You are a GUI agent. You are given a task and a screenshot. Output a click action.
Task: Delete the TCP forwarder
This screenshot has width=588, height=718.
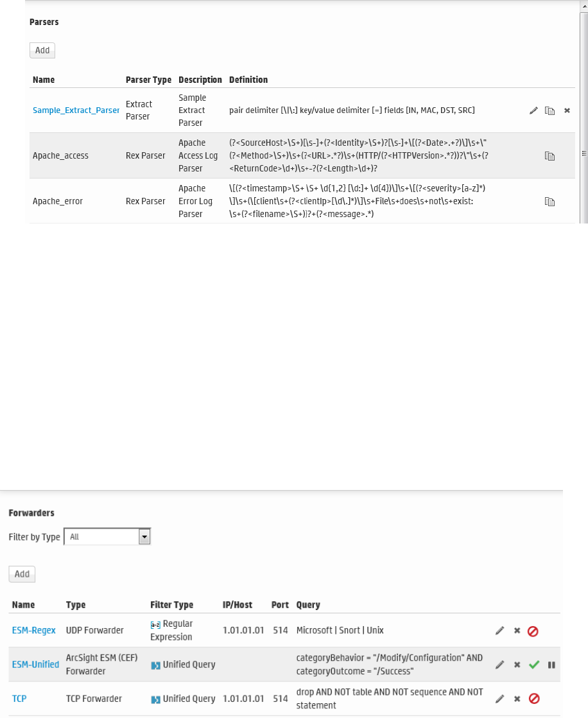pyautogui.click(x=517, y=699)
